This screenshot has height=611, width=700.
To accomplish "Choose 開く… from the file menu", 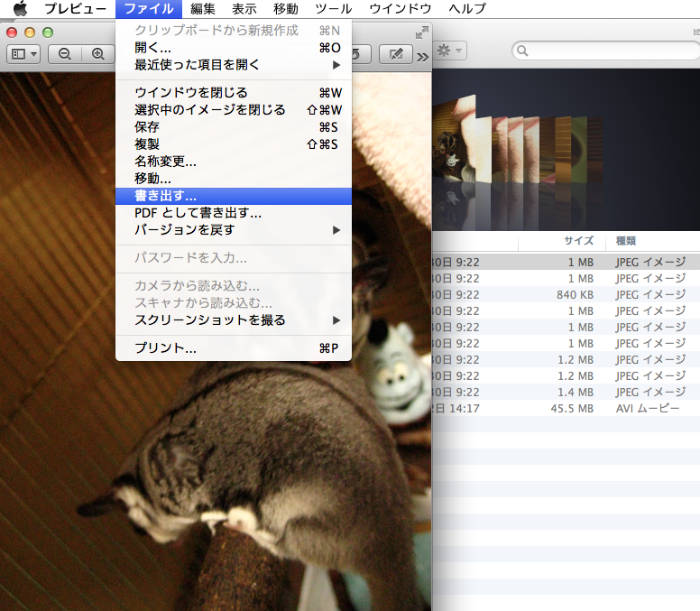I will pos(234,47).
